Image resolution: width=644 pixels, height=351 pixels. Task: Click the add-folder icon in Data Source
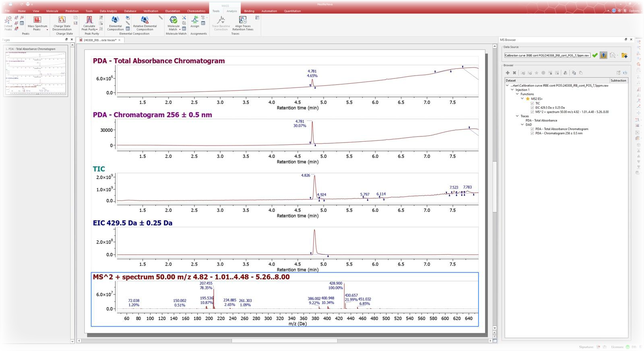click(624, 55)
